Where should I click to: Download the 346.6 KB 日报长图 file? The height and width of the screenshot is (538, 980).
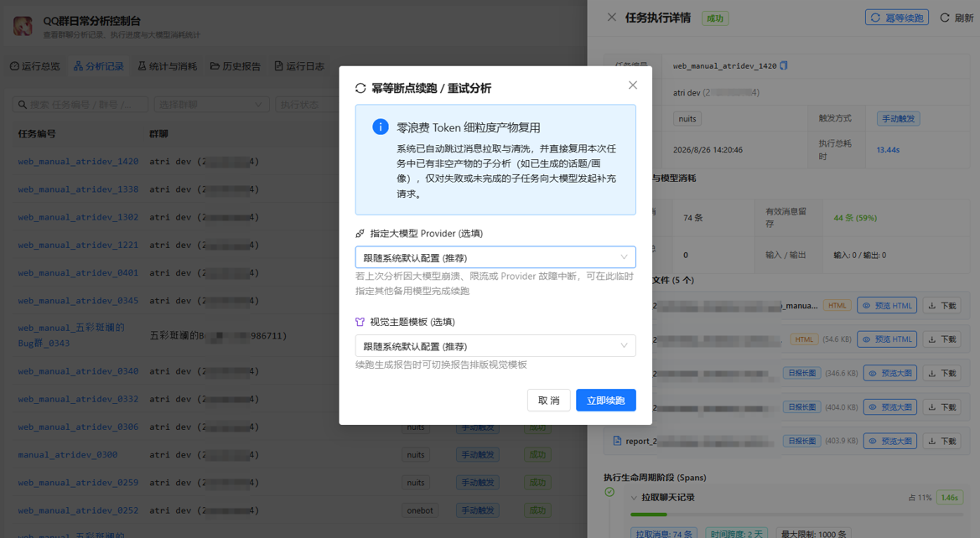[942, 374]
